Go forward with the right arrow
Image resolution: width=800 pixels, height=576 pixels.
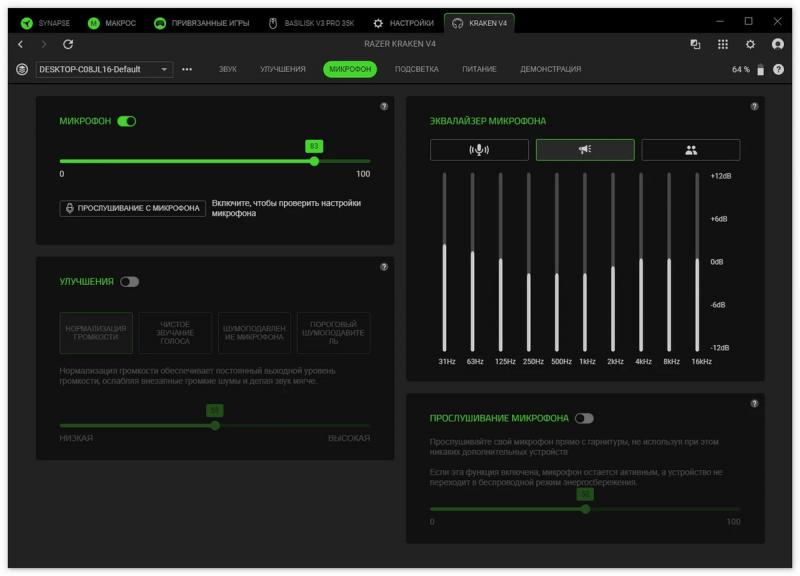tap(44, 44)
